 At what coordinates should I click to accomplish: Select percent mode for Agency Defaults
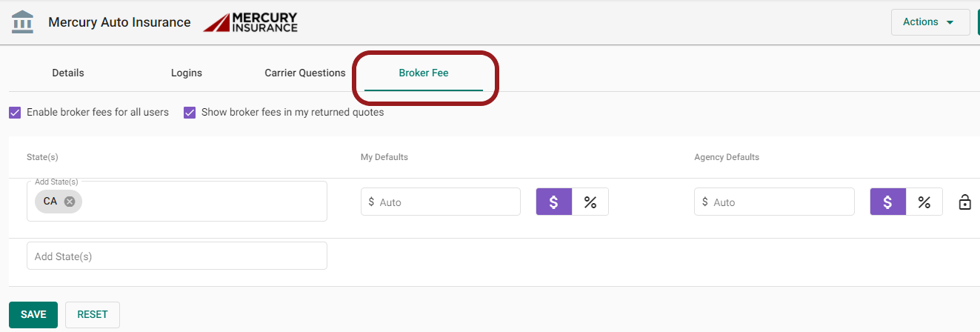(924, 202)
